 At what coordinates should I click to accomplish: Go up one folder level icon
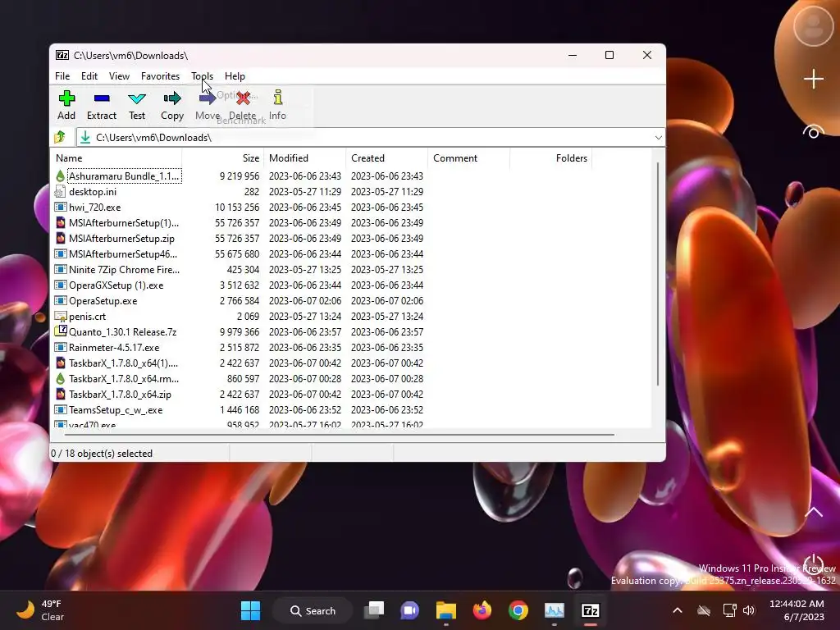pos(60,137)
